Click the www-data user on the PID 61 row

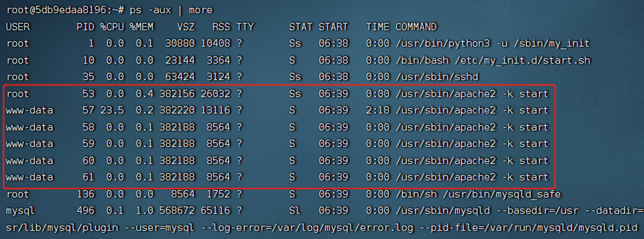coord(30,177)
